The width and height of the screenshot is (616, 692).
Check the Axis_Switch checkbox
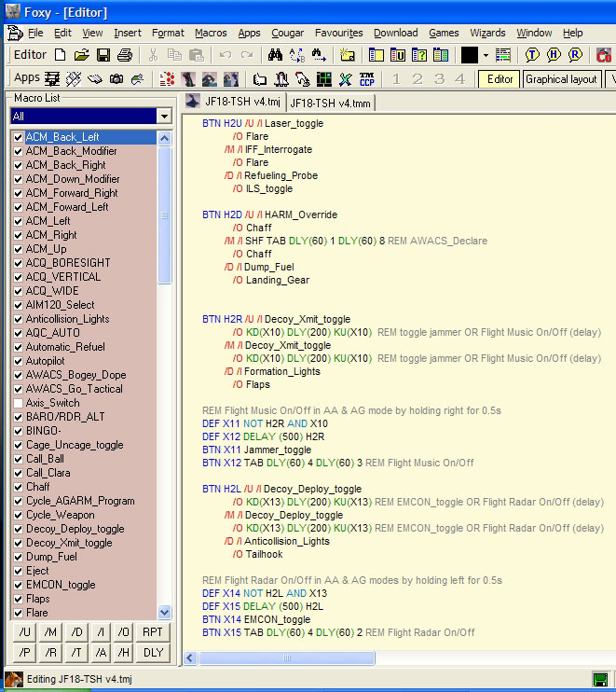tap(18, 403)
